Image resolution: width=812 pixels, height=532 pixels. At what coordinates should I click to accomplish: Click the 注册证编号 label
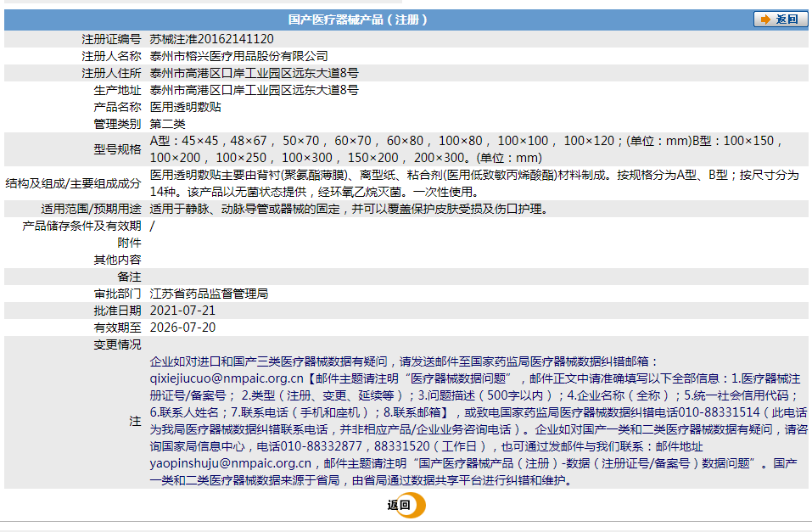(111, 39)
